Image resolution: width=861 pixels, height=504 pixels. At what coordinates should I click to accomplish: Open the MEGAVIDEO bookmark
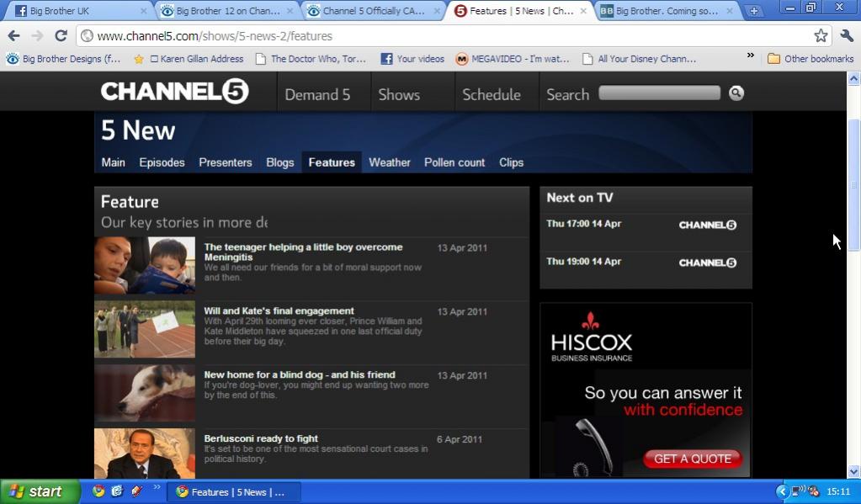513,59
